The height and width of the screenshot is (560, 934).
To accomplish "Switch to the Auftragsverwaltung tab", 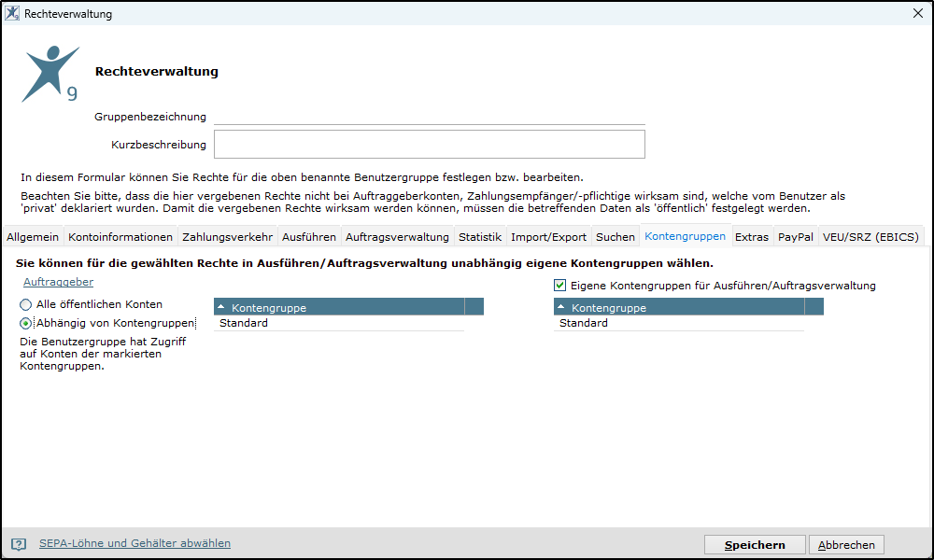I will click(x=397, y=237).
